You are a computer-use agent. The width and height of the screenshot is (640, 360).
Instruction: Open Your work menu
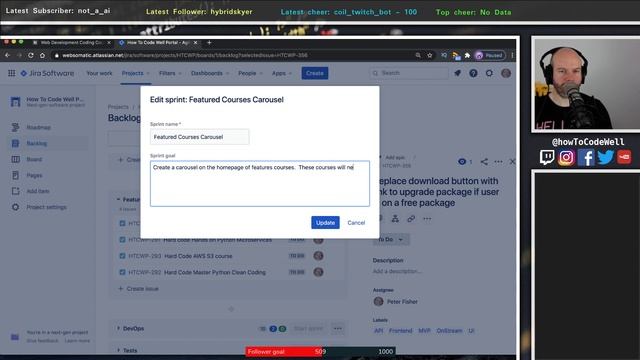[x=99, y=73]
